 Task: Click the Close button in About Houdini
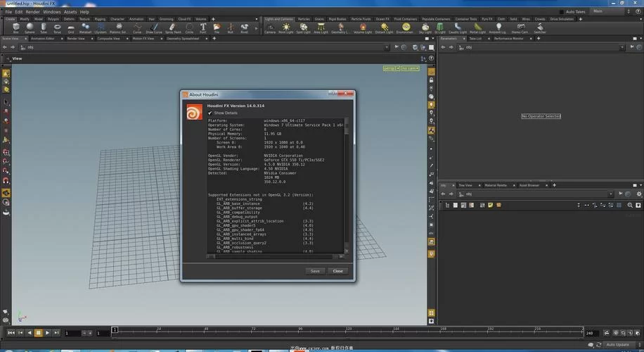point(337,271)
